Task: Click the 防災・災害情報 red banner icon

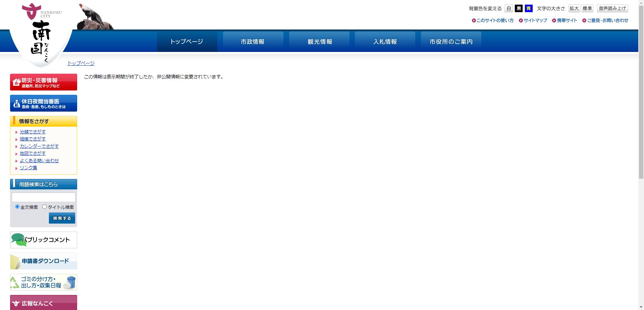Action: (15, 82)
